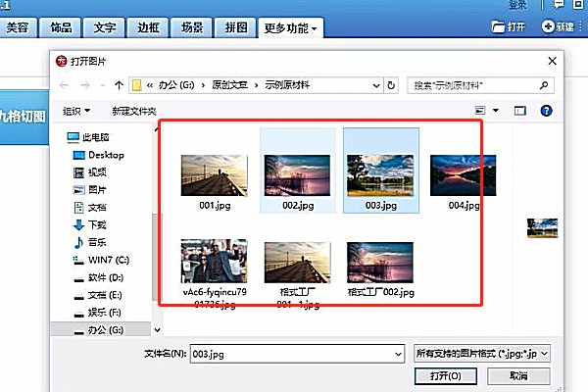Expand the address bar history dropdown
The height and width of the screenshot is (392, 588).
pos(376,86)
